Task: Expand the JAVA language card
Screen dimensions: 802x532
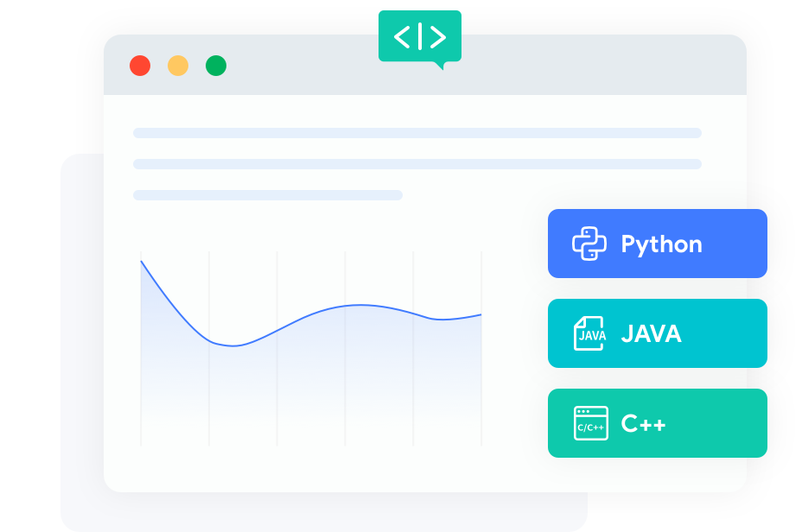Action: click(x=657, y=333)
